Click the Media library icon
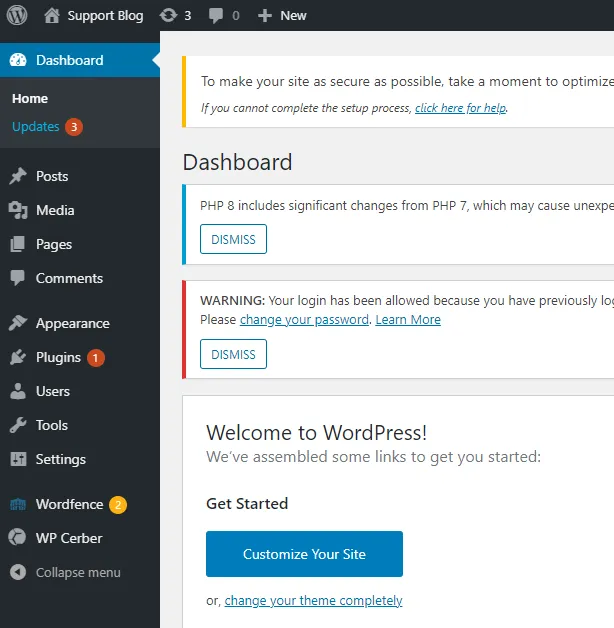 tap(18, 210)
